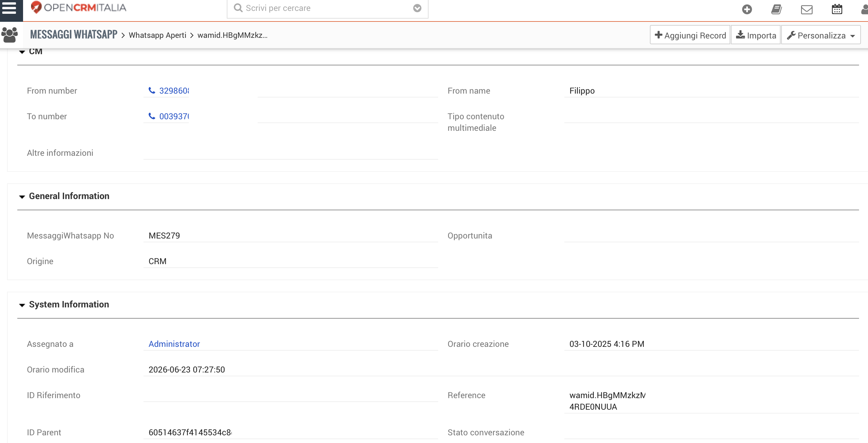
Task: Select the From name value Filippo
Action: pyautogui.click(x=582, y=91)
